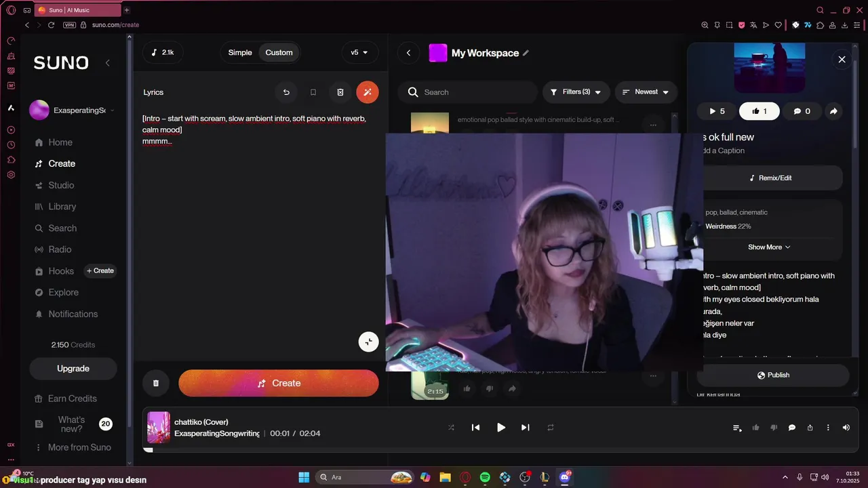Image resolution: width=868 pixels, height=488 pixels.
Task: Like the song showing 1 like
Action: 759,111
